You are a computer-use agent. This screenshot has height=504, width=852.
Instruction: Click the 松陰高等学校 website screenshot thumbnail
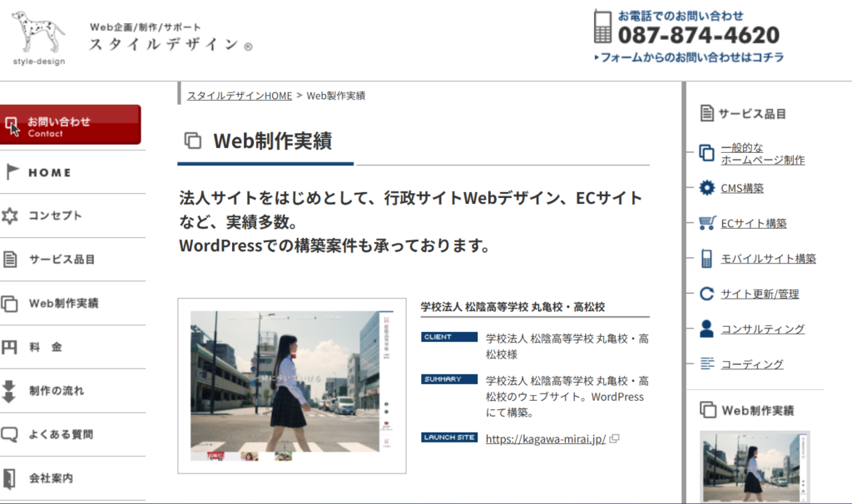[291, 385]
